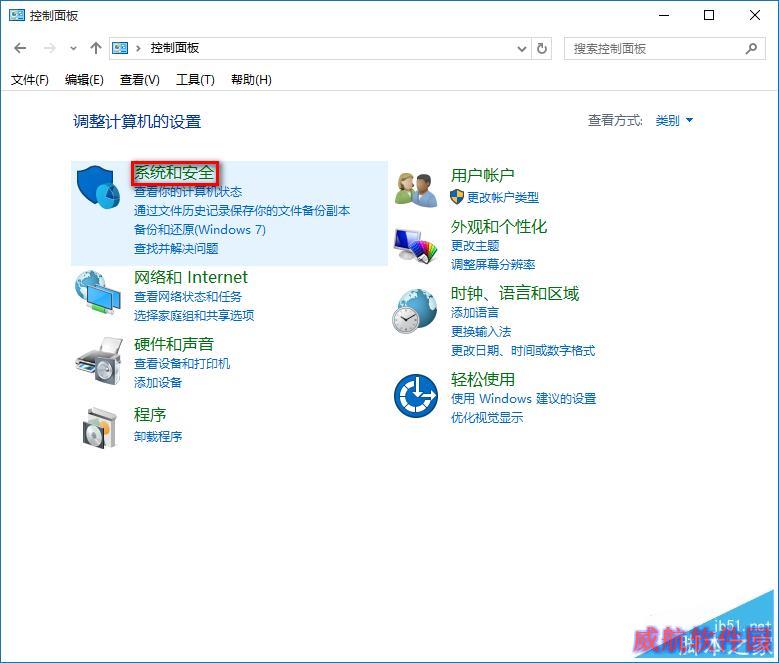The image size is (779, 663).
Task: Click 卸载程序 link
Action: [x=158, y=437]
